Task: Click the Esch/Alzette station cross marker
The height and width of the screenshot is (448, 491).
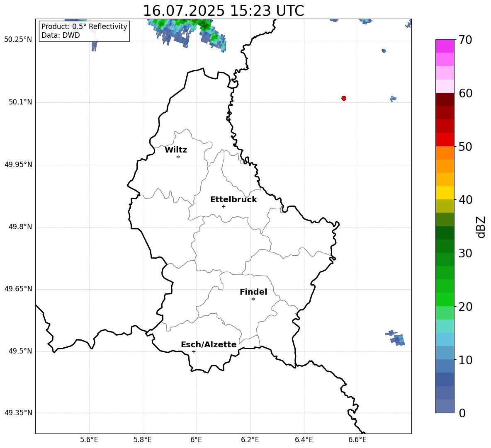Action: tap(194, 351)
